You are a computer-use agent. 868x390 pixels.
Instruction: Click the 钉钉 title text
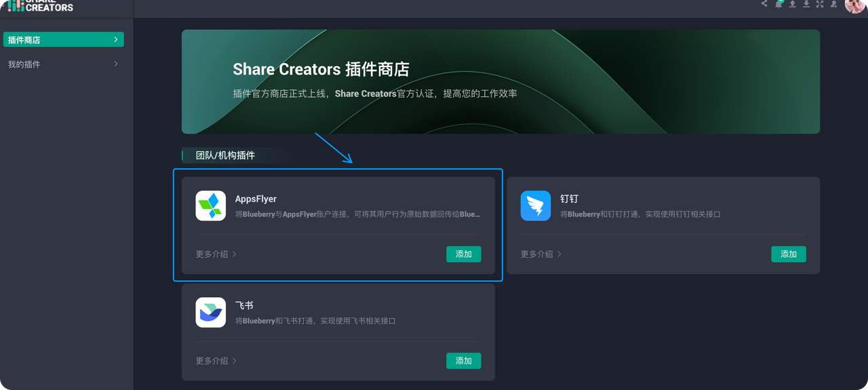569,199
